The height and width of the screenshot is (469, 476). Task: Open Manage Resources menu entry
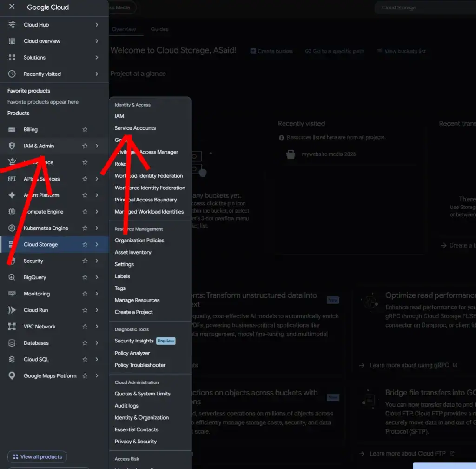(x=137, y=300)
